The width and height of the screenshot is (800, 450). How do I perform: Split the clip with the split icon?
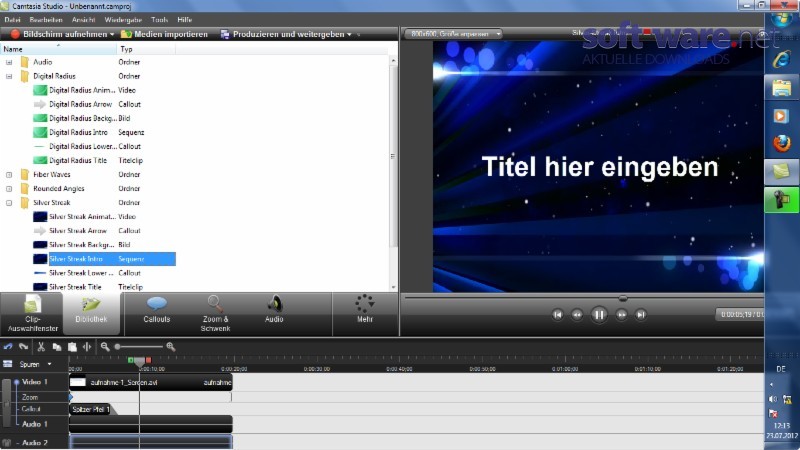(x=87, y=347)
